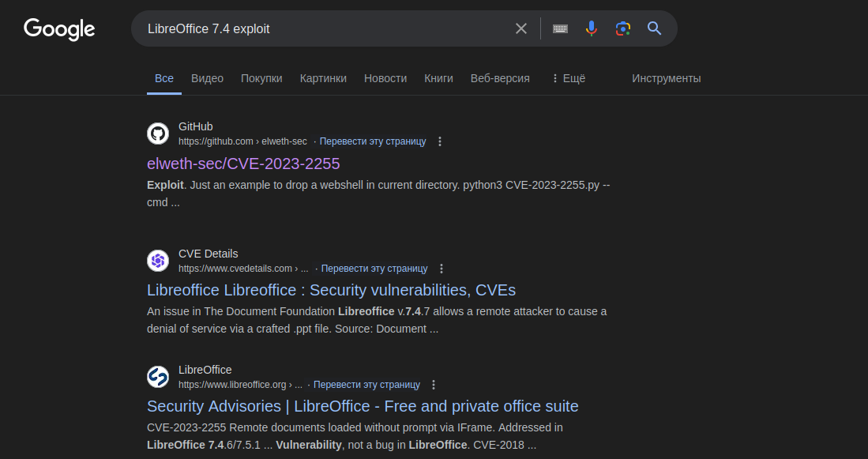Viewport: 868px width, 459px height.
Task: Translate the LibreOffice.org result page
Action: click(366, 385)
